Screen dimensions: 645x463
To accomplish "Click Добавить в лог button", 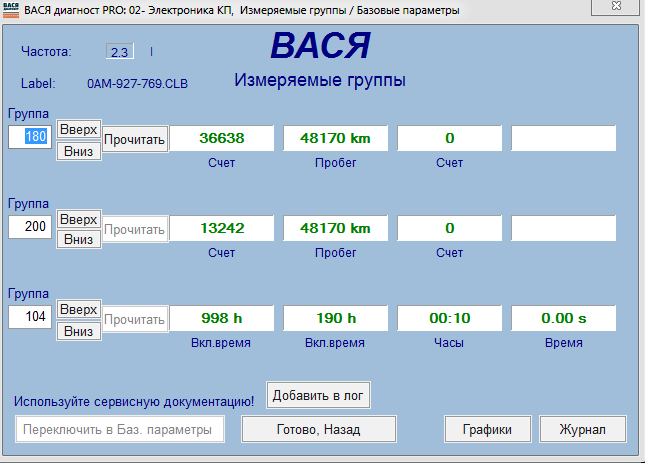I will [x=318, y=395].
